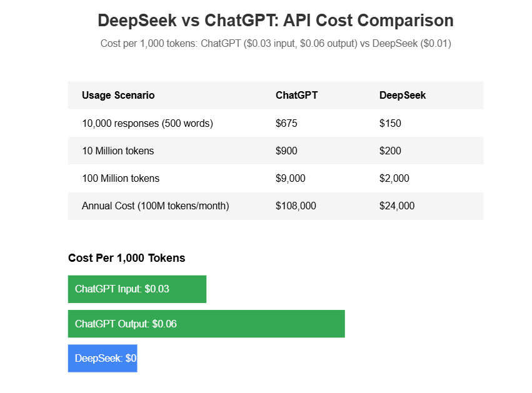532x393 pixels.
Task: Click the $9,000 ChatGPT cell
Action: [291, 178]
